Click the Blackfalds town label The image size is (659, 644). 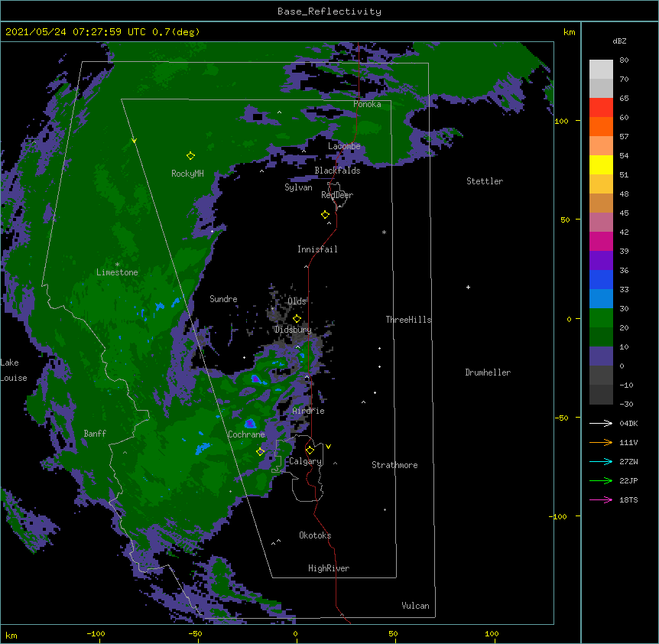337,171
